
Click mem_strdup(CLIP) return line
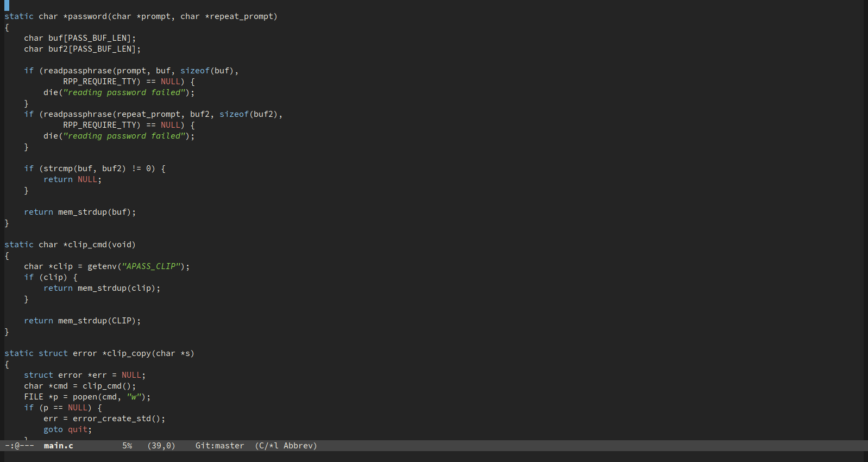[x=82, y=321]
